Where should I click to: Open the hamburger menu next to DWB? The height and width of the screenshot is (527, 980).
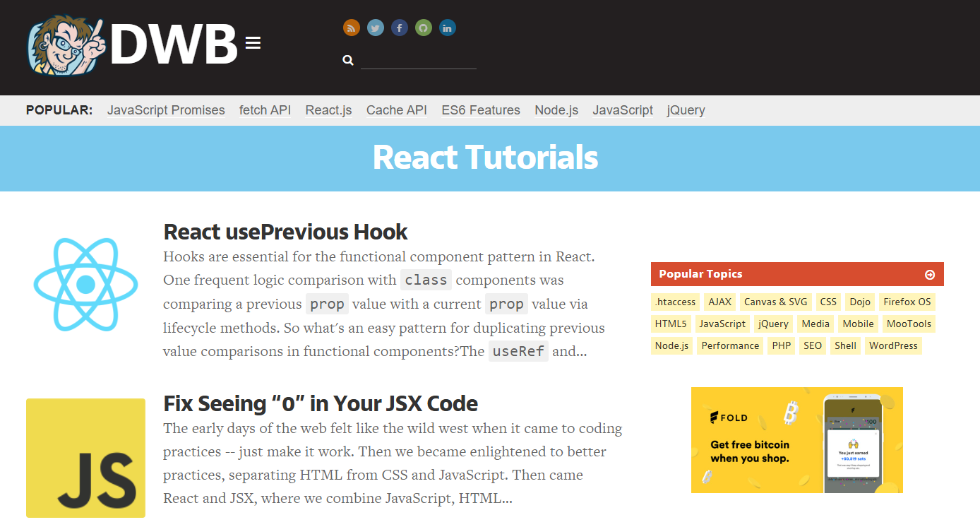pyautogui.click(x=253, y=44)
